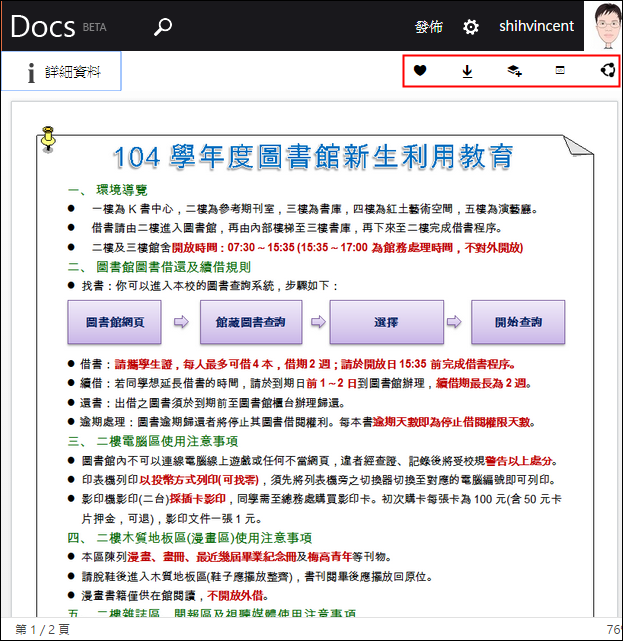Click the 選擇 box in the diagram
Viewport: 623px width, 641px height.
(387, 322)
